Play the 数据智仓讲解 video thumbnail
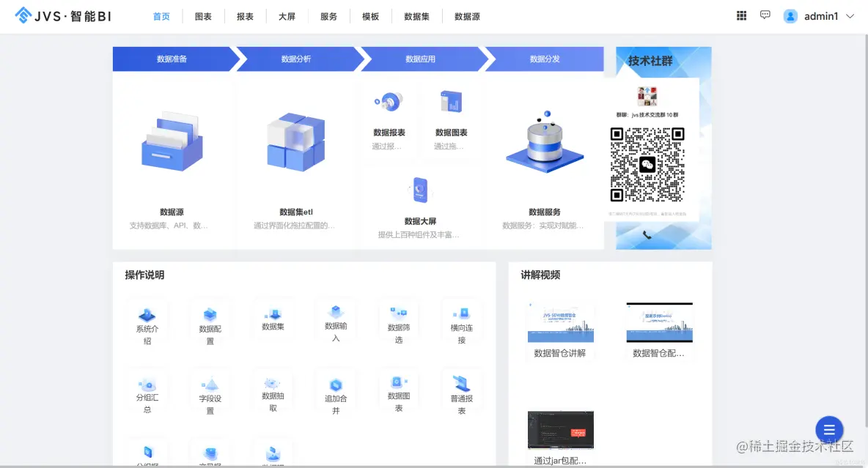 point(561,321)
